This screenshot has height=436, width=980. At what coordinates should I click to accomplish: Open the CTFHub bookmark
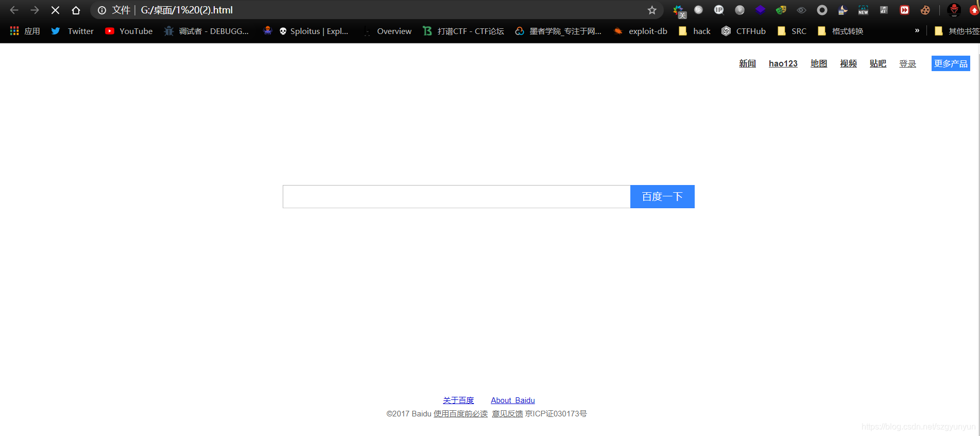coord(743,31)
